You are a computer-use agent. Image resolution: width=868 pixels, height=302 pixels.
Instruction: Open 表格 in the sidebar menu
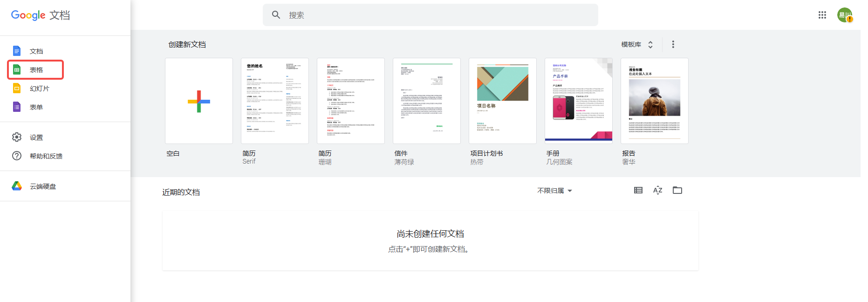click(x=36, y=70)
